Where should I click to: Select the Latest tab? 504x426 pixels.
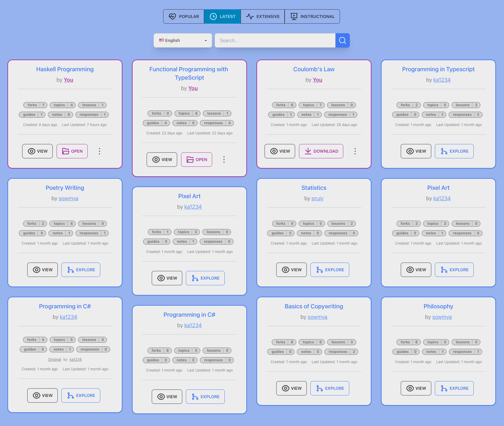[222, 16]
